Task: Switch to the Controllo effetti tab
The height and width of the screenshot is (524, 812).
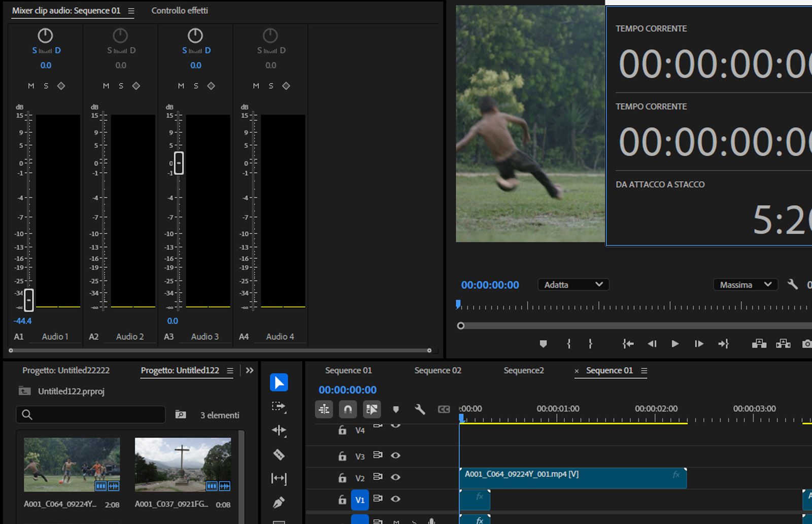Action: coord(180,11)
